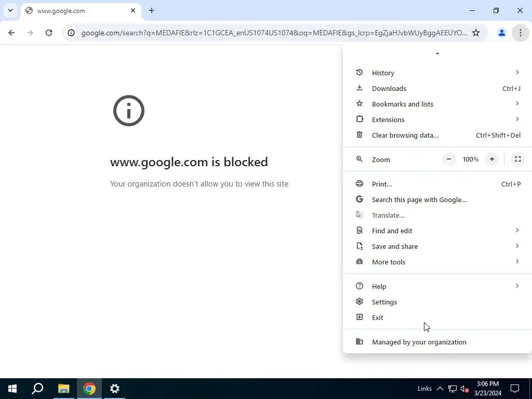
Task: Choose Print... from the menu
Action: click(x=437, y=184)
